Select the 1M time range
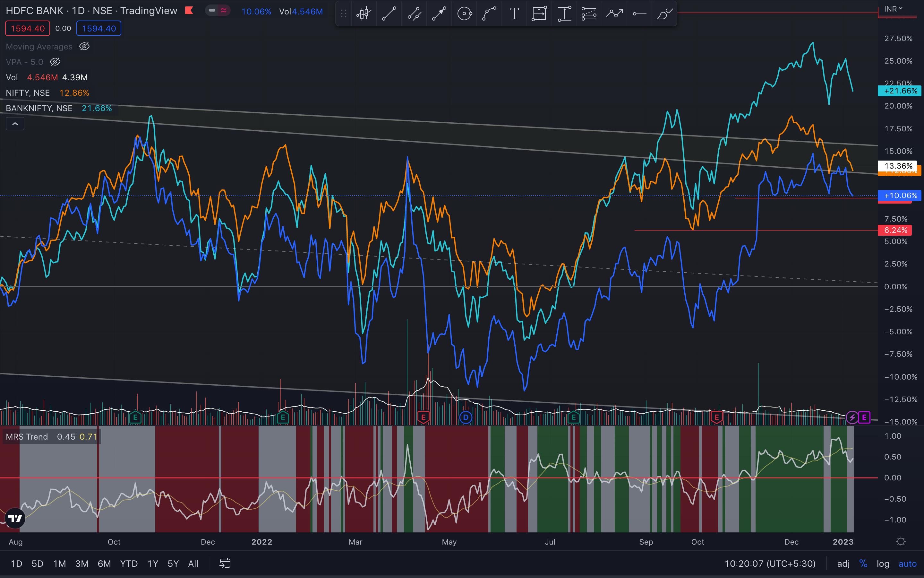Screen dimensions: 924x578 tap(60, 564)
